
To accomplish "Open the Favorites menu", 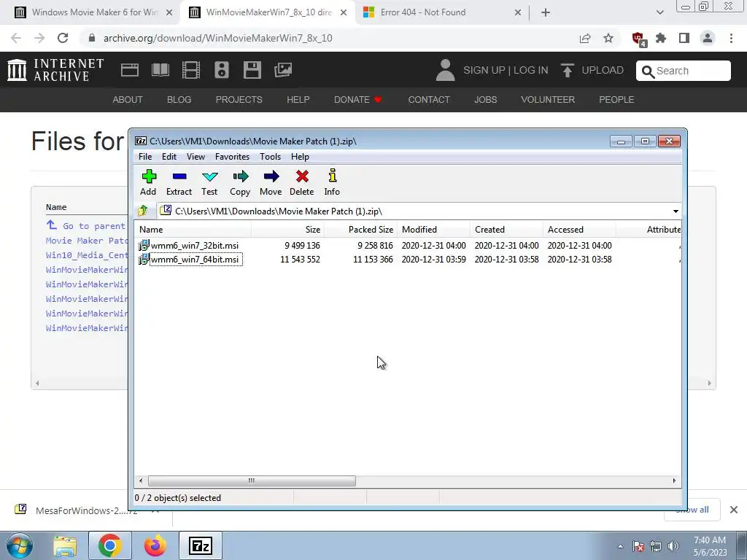I will pos(232,157).
